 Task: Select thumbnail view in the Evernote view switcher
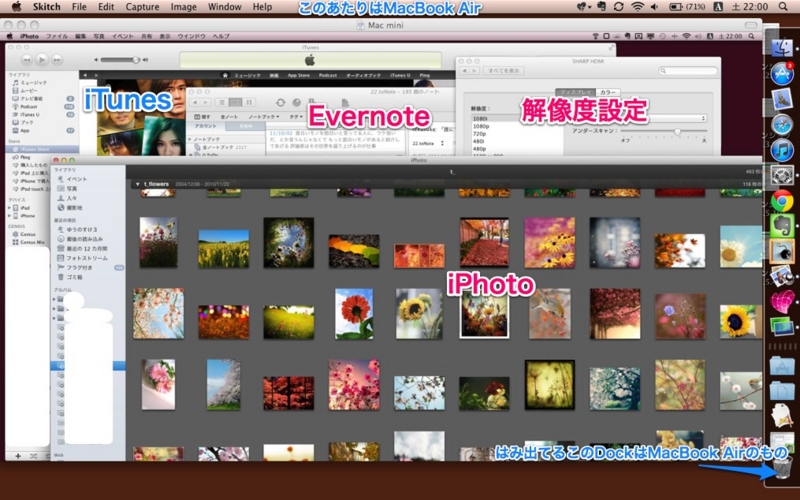pyautogui.click(x=248, y=103)
